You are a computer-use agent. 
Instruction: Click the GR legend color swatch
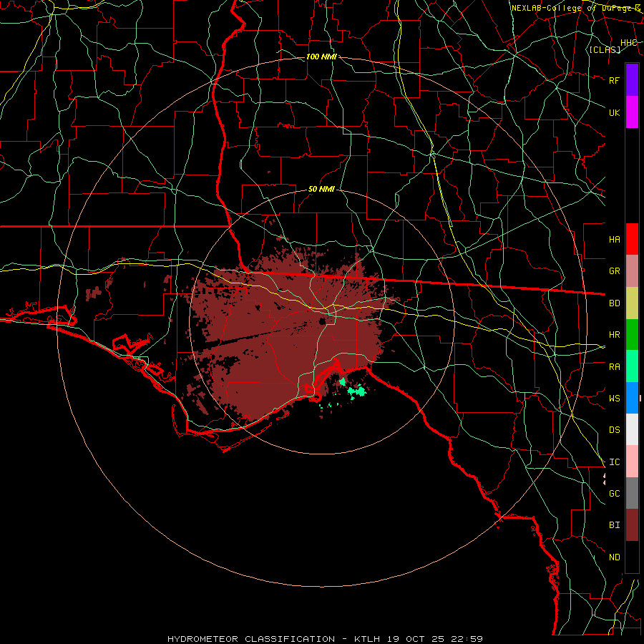point(632,271)
